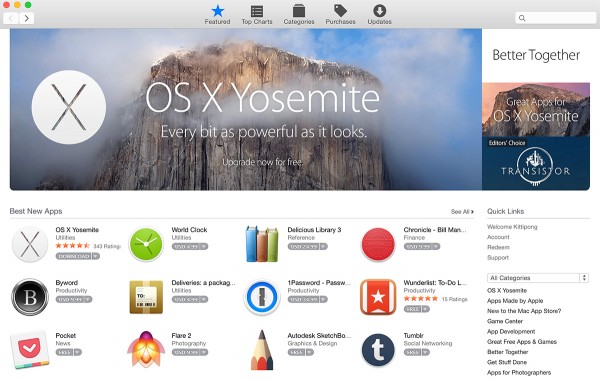Screen dimensions: 600x381
Task: Expand Delicious Library 3 price dropdown arrow
Action: 324,246
